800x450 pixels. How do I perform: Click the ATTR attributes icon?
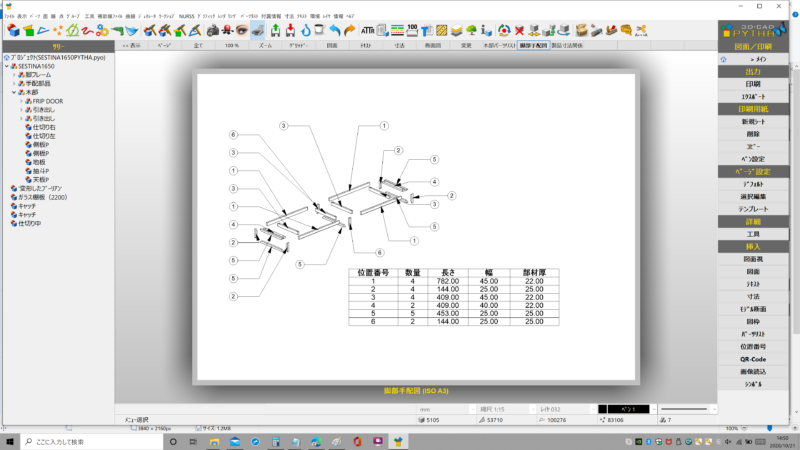point(367,30)
